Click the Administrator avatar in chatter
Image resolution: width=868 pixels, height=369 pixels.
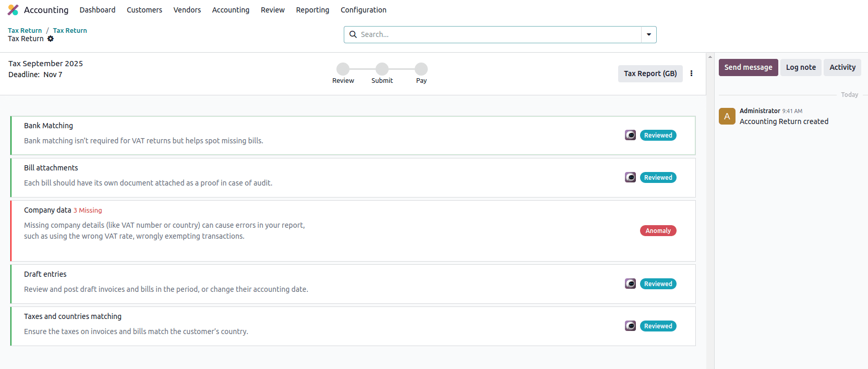coord(727,116)
